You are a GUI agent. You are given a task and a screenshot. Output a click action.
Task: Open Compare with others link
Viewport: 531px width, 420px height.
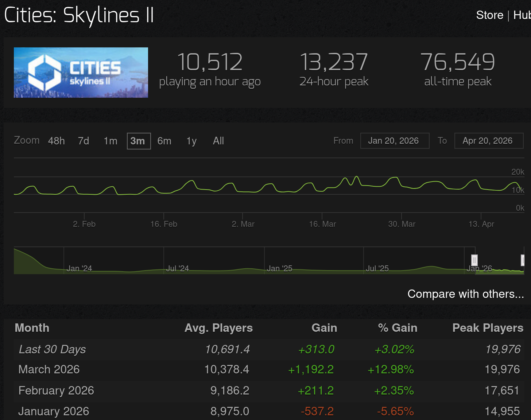tap(466, 294)
